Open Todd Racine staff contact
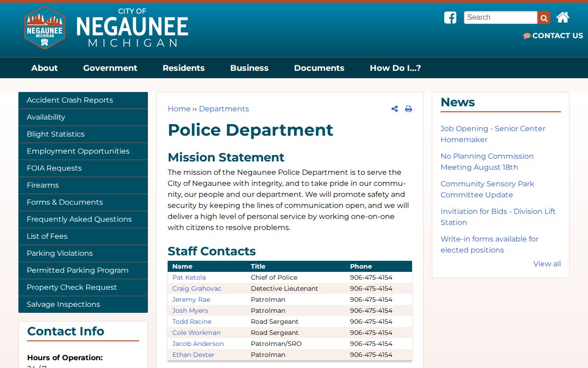The width and height of the screenshot is (588, 368). coord(192,322)
